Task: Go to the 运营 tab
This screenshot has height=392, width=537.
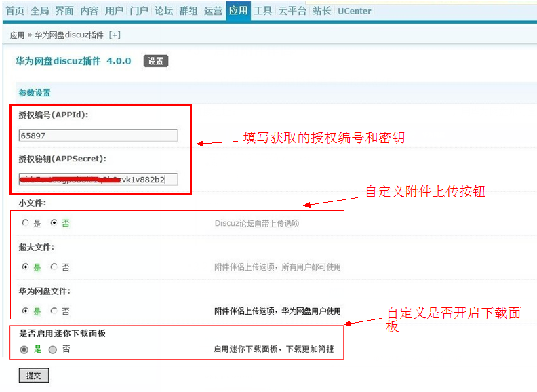Action: click(214, 11)
